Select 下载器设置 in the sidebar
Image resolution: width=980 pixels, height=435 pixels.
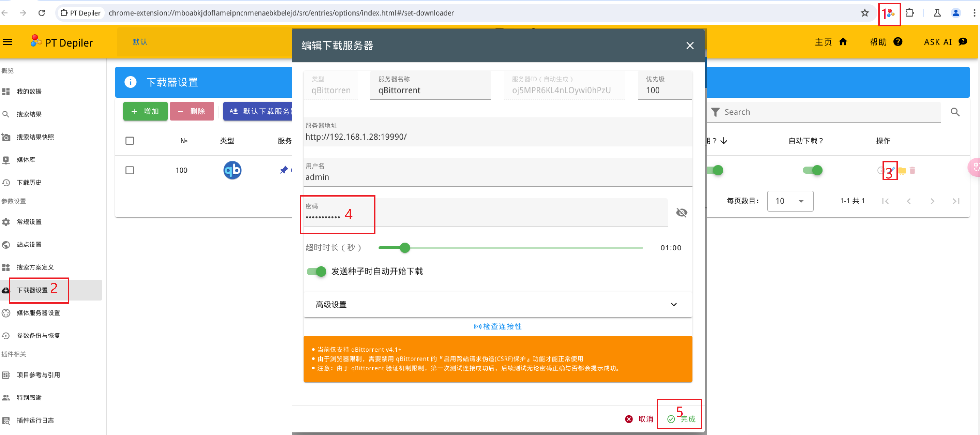click(x=51, y=290)
